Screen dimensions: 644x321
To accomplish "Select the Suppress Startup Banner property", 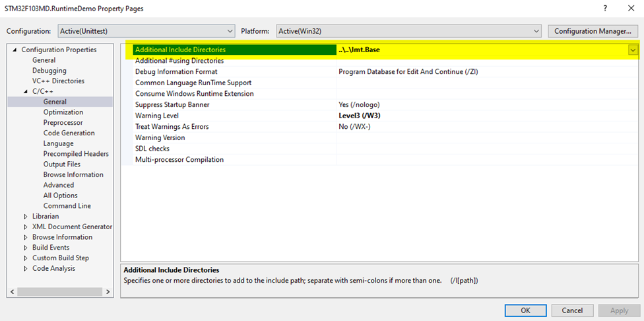I will 235,105.
